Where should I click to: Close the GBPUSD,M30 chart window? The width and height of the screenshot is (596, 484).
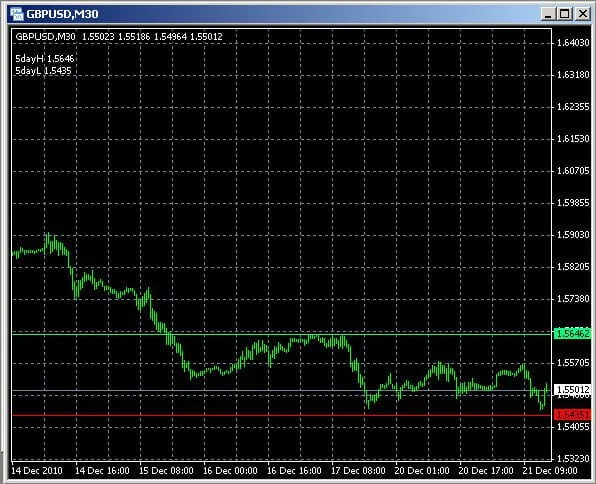click(x=583, y=14)
